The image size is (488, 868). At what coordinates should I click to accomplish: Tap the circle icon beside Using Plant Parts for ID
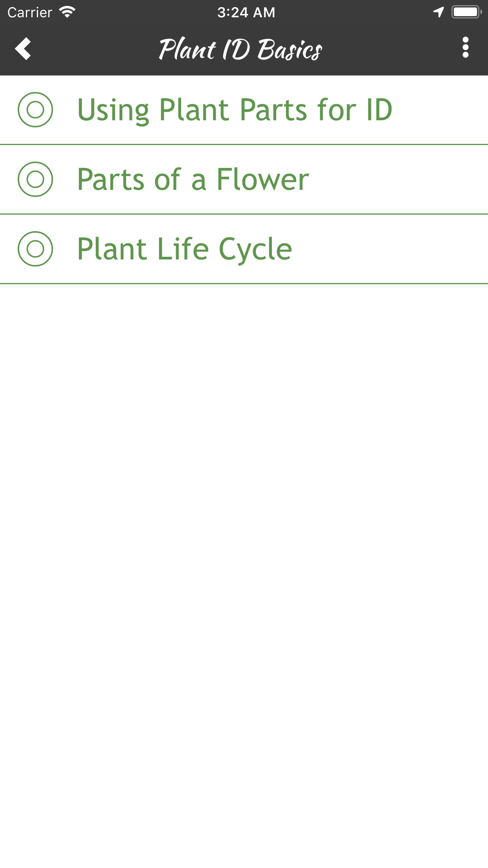(x=35, y=110)
